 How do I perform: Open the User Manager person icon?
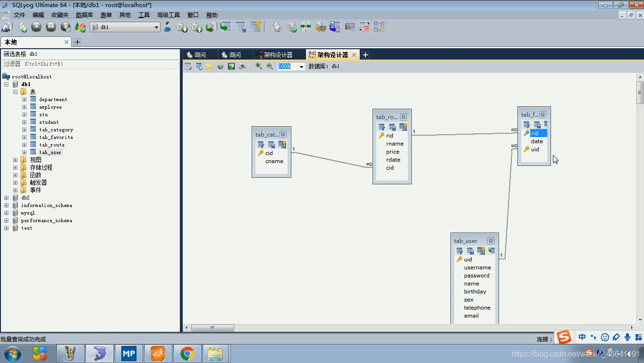point(168,27)
